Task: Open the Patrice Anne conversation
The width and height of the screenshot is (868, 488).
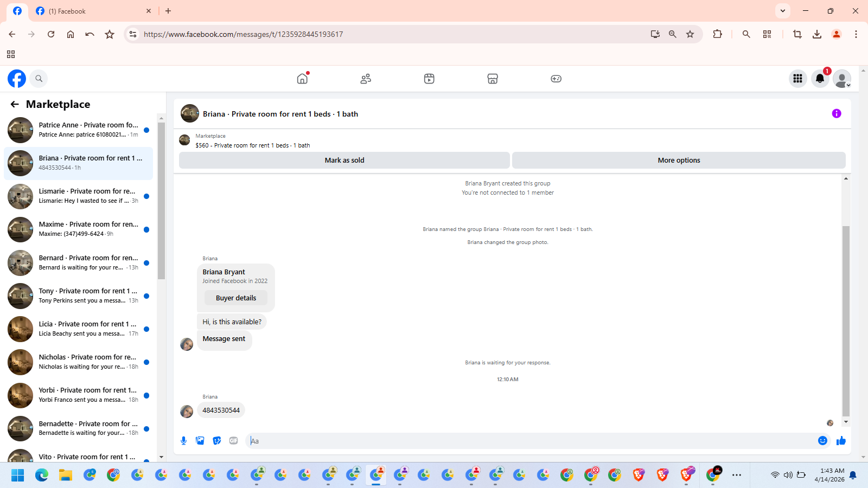Action: pyautogui.click(x=79, y=130)
